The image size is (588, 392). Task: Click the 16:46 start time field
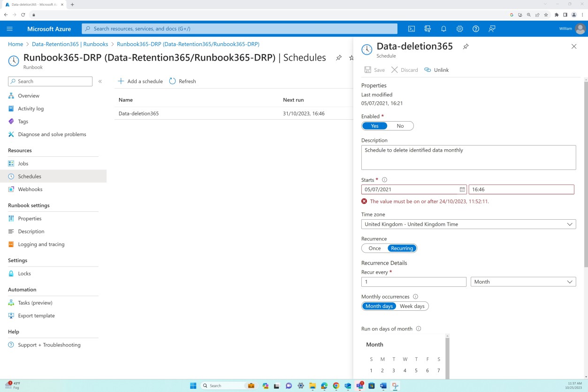(521, 189)
